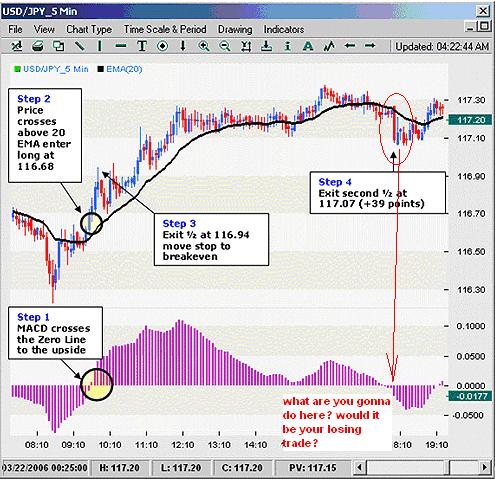Select the text T annotation tool
The height and width of the screenshot is (479, 495).
click(142, 46)
